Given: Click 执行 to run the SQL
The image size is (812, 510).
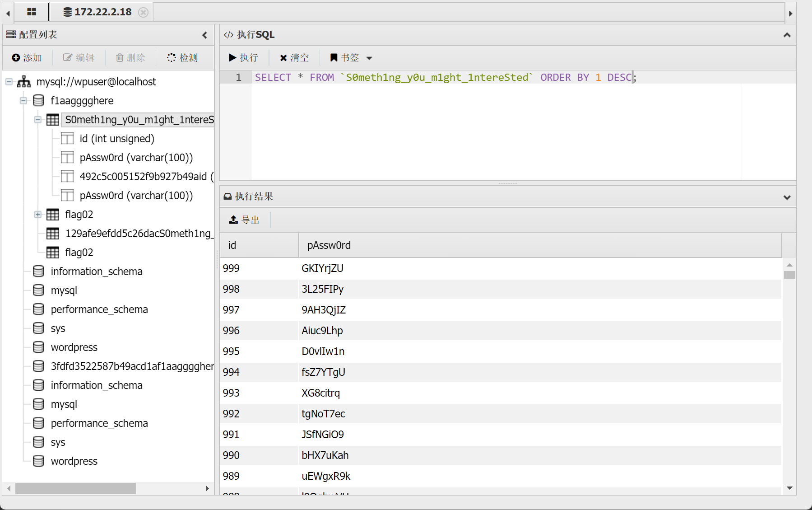Looking at the screenshot, I should click(243, 58).
